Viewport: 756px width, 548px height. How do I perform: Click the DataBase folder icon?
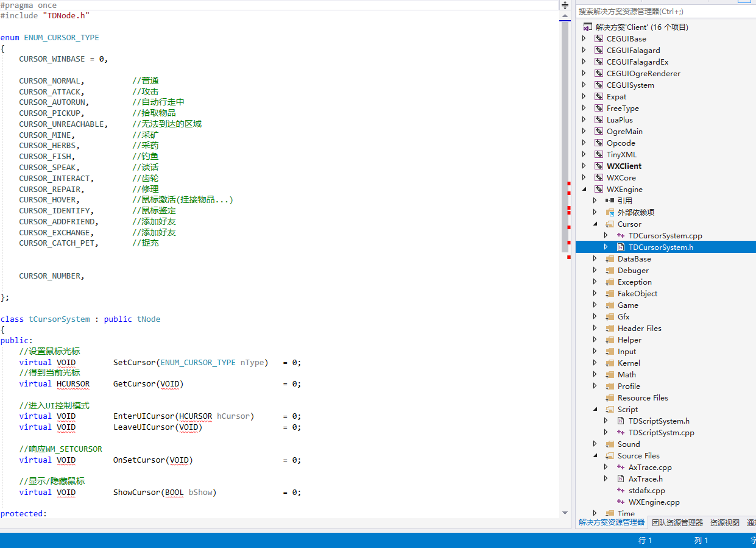coord(610,258)
